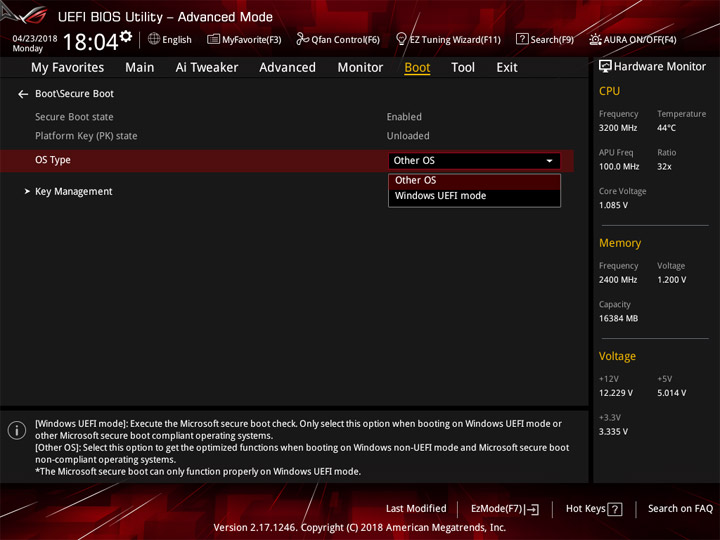Click the 5.014 V reading
This screenshot has width=720, height=540.
pyautogui.click(x=671, y=393)
